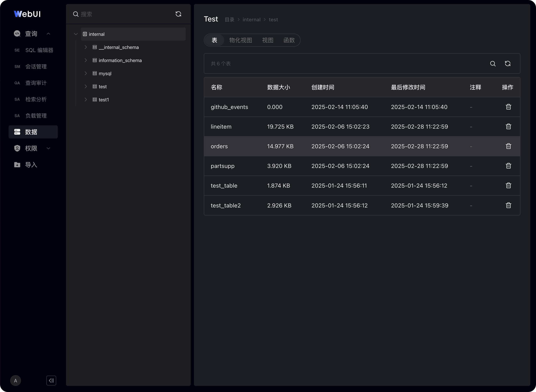
Task: Open the orders table name
Action: (x=219, y=146)
